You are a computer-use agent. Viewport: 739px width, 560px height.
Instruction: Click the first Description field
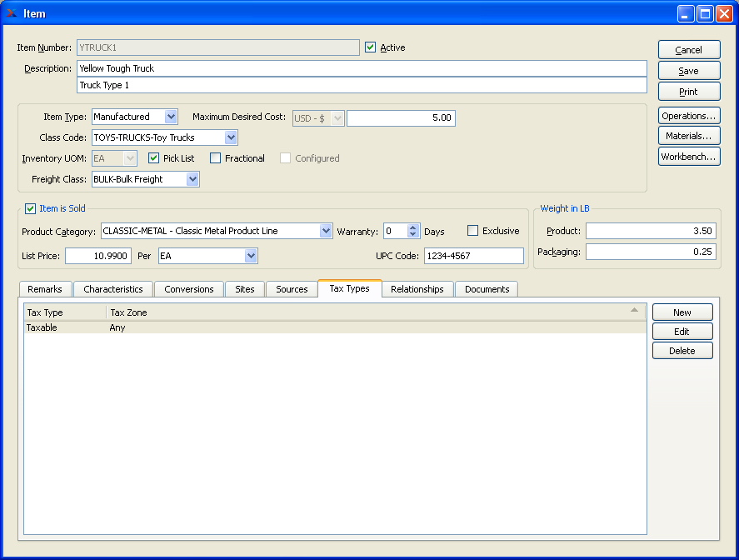click(x=362, y=68)
